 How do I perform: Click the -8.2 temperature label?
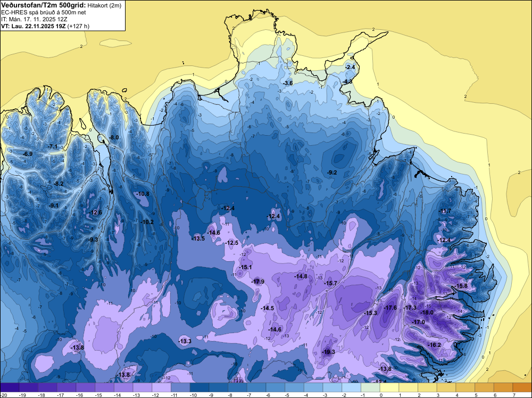click(x=59, y=184)
